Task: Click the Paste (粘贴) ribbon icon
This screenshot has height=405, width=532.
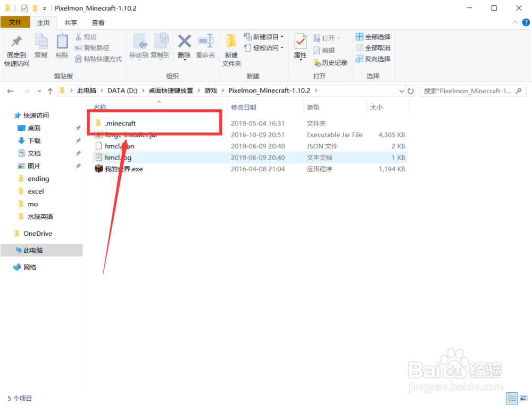Action: (x=62, y=46)
